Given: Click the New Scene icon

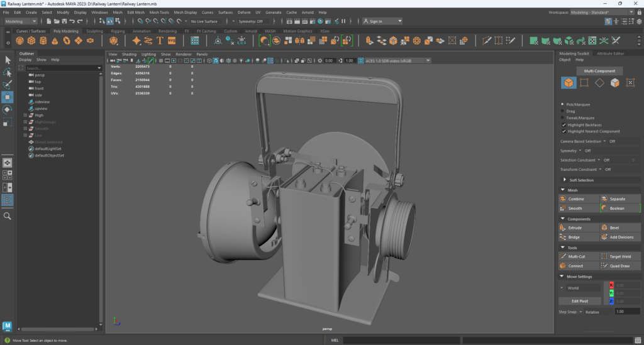Looking at the screenshot, I should pos(49,21).
